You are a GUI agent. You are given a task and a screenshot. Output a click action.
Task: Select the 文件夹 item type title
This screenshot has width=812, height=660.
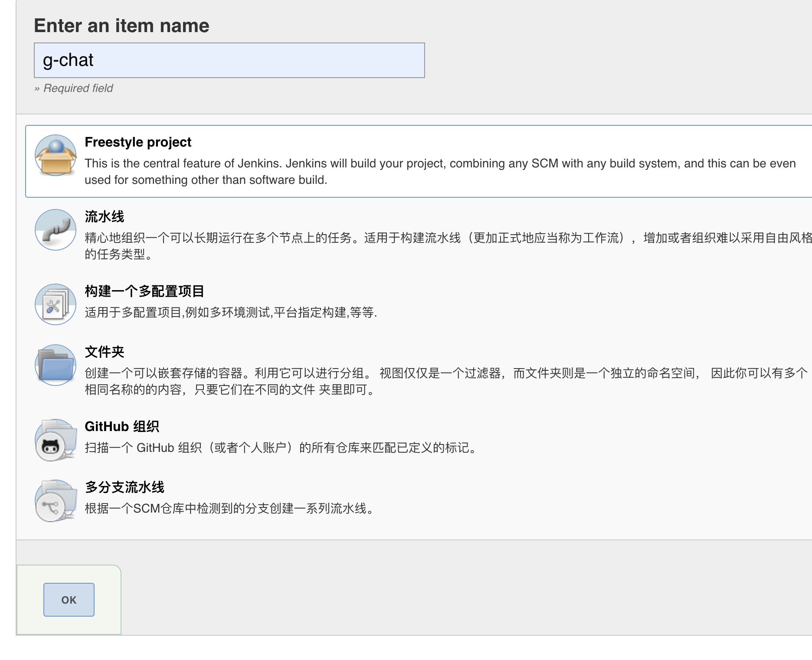(105, 352)
